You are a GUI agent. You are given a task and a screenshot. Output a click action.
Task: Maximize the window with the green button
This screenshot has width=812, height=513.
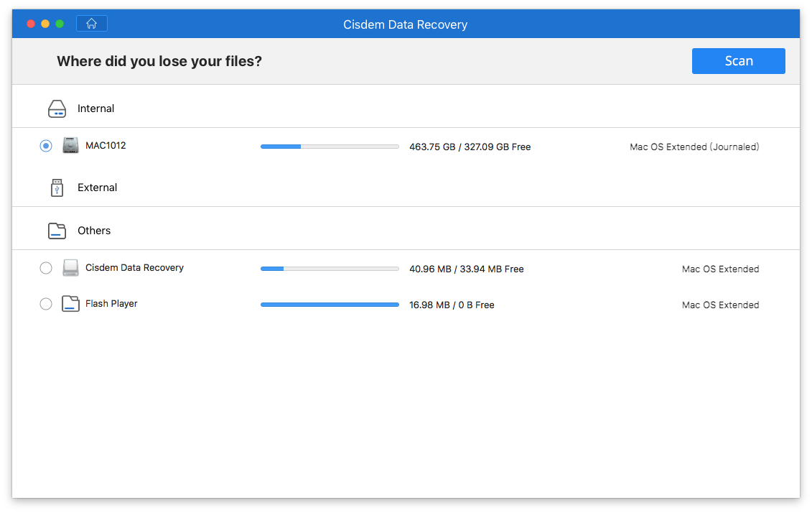point(60,24)
